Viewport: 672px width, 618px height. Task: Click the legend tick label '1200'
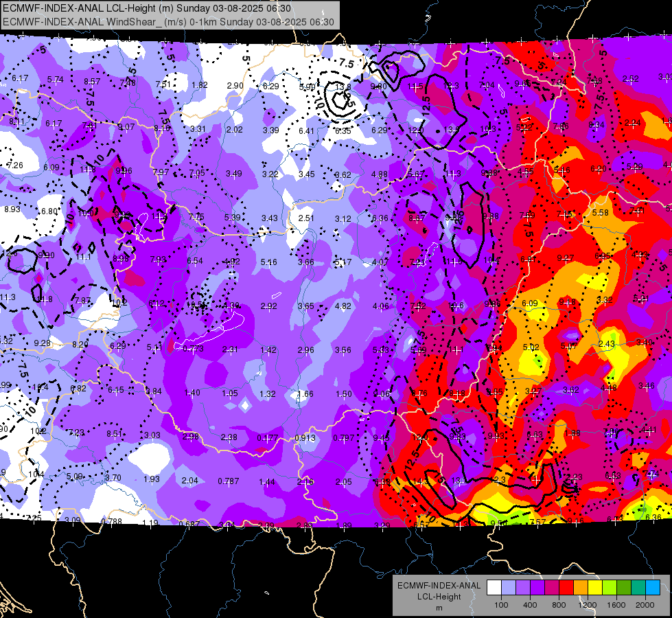(588, 605)
